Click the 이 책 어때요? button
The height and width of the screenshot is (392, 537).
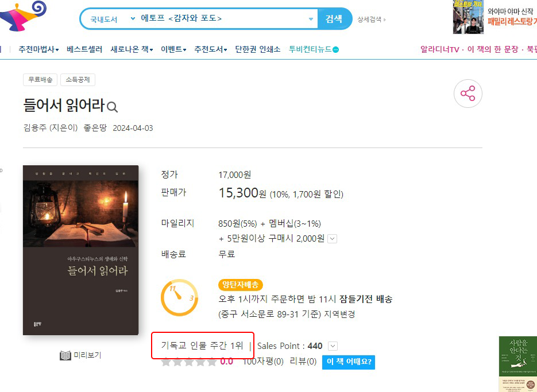coord(349,362)
